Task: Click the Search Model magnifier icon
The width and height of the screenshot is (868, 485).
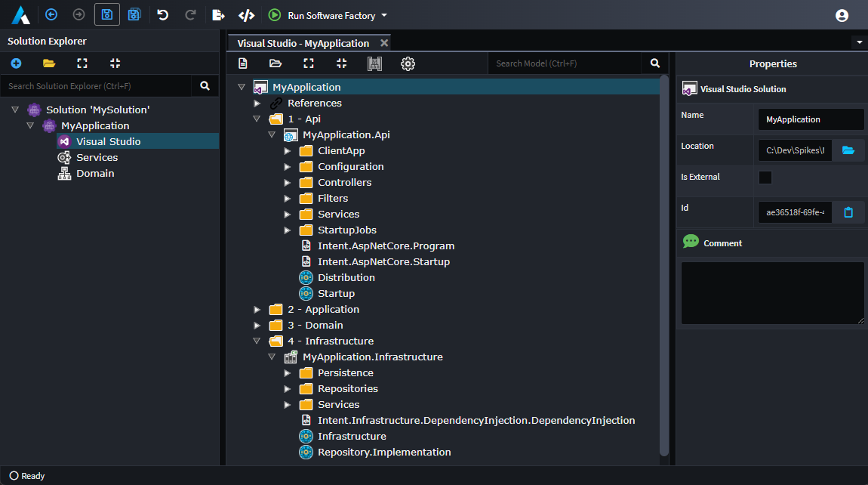Action: click(655, 63)
